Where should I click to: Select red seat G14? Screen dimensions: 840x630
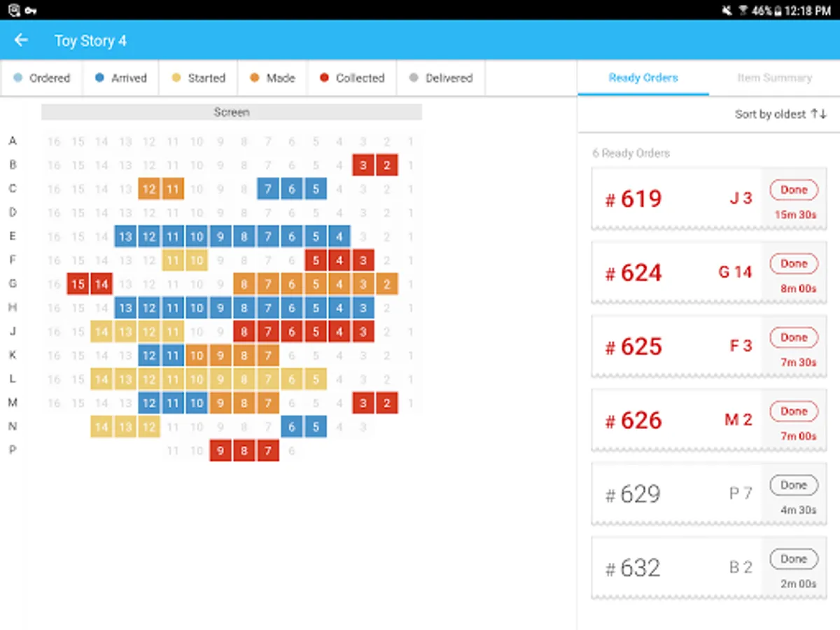101,284
